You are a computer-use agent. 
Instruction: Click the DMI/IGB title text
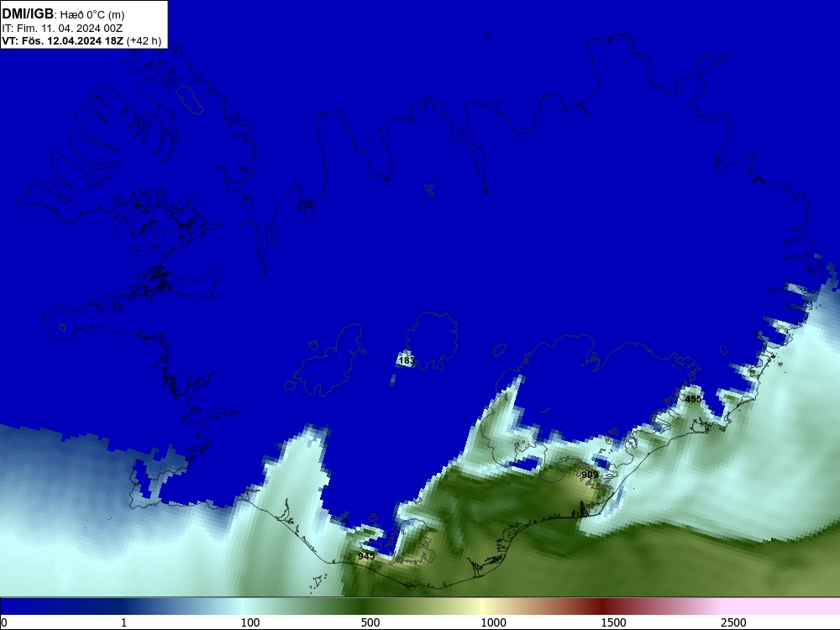click(28, 14)
